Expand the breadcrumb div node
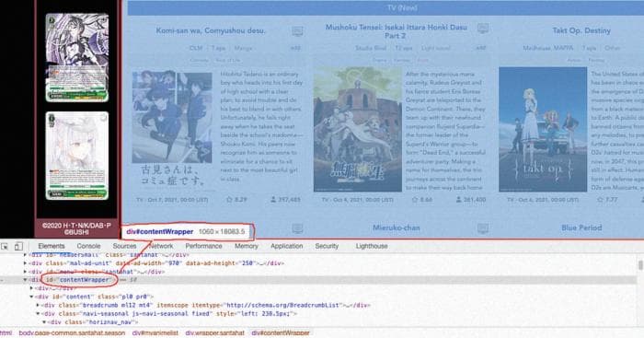The image size is (644, 338). (x=38, y=305)
